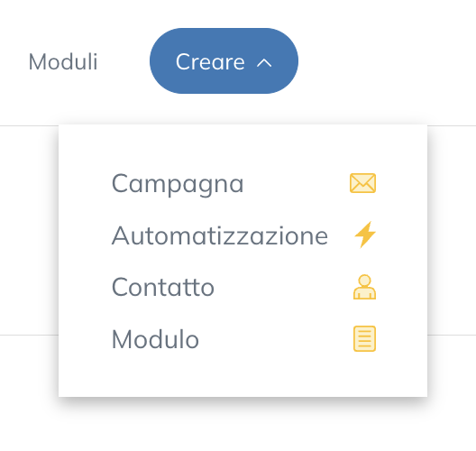Click the yellow user silhouette icon

(364, 287)
